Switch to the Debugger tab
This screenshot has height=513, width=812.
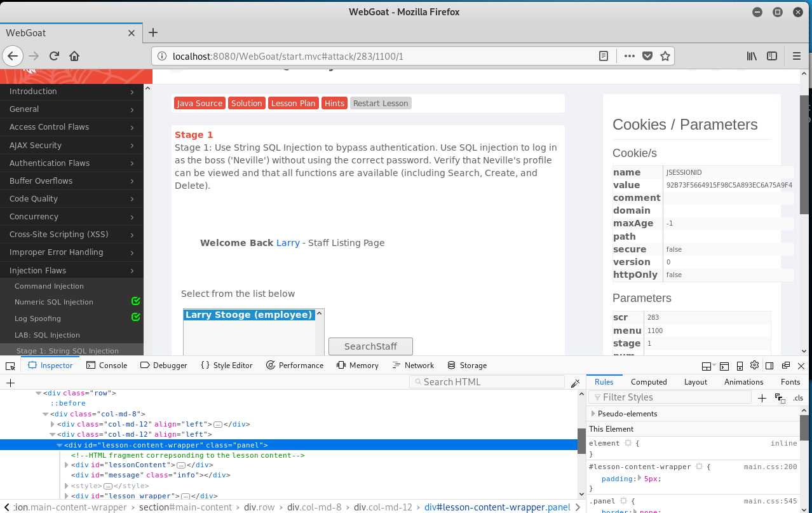point(163,366)
